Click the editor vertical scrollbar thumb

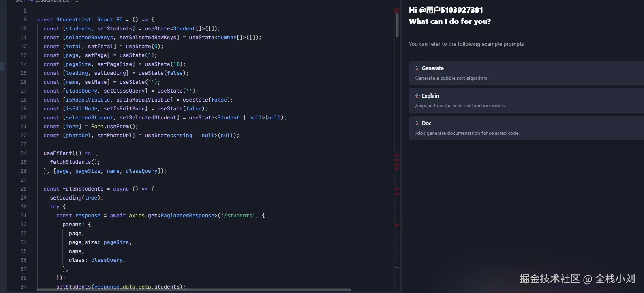pos(397,25)
